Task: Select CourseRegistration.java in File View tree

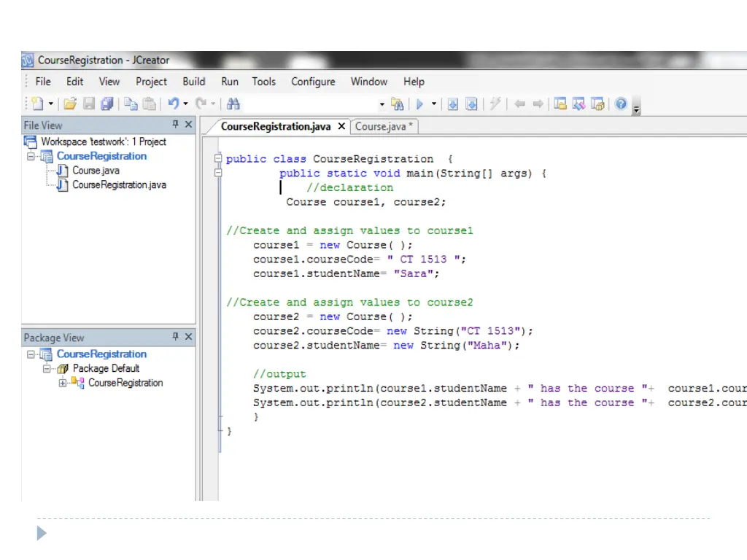Action: (119, 184)
